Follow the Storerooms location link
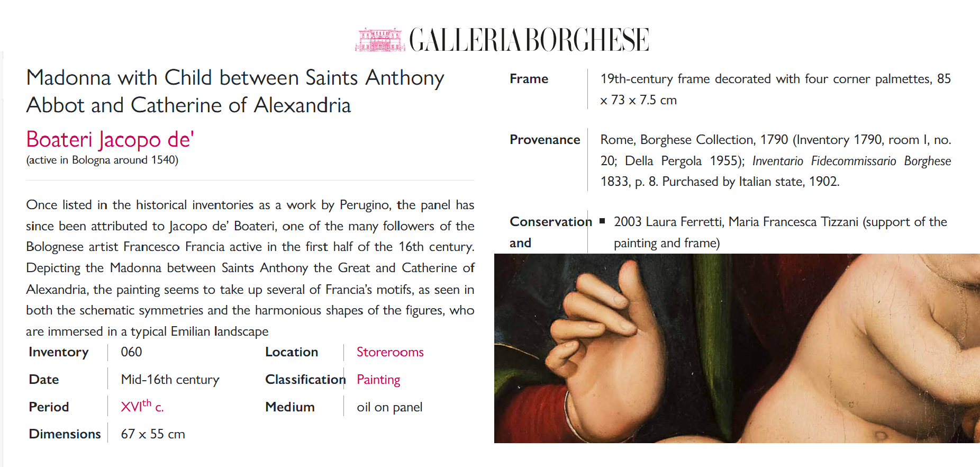The height and width of the screenshot is (467, 980). tap(390, 352)
